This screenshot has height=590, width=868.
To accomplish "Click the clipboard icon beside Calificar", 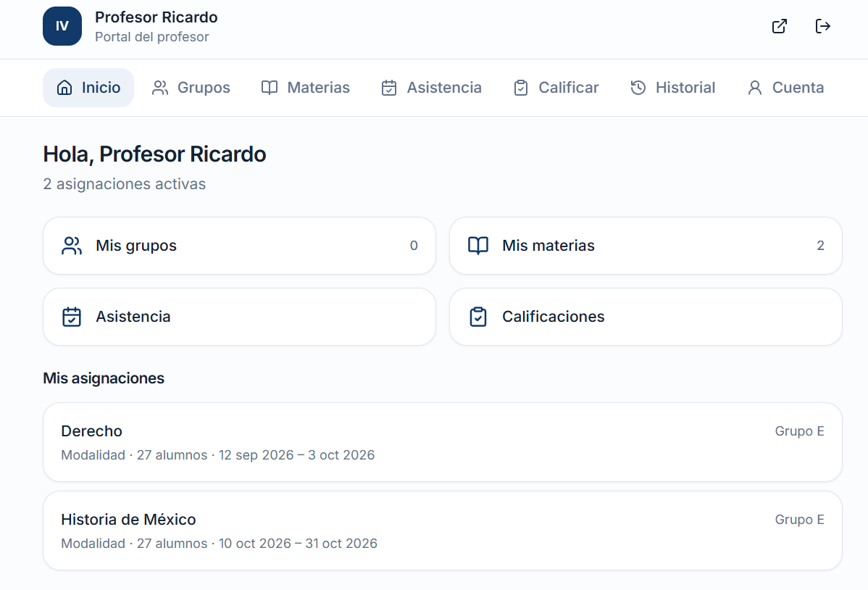I will pos(521,88).
